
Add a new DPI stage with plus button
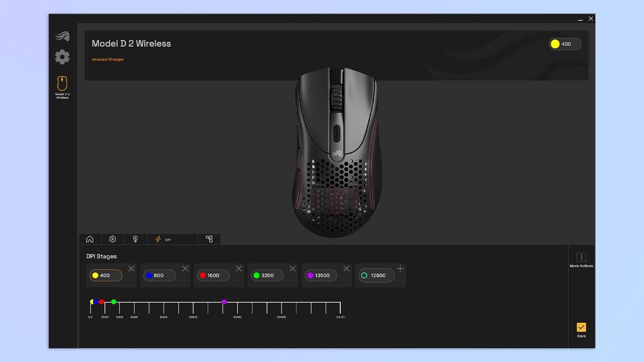click(400, 268)
